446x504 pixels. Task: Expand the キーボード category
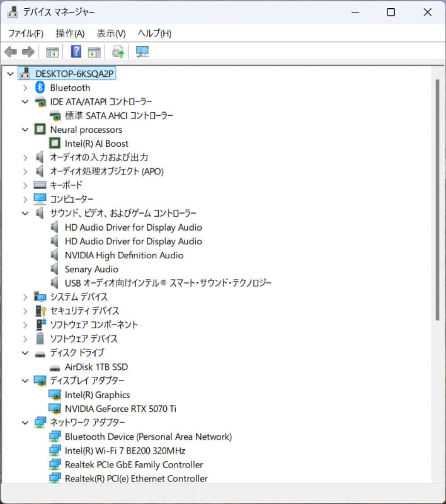point(25,185)
